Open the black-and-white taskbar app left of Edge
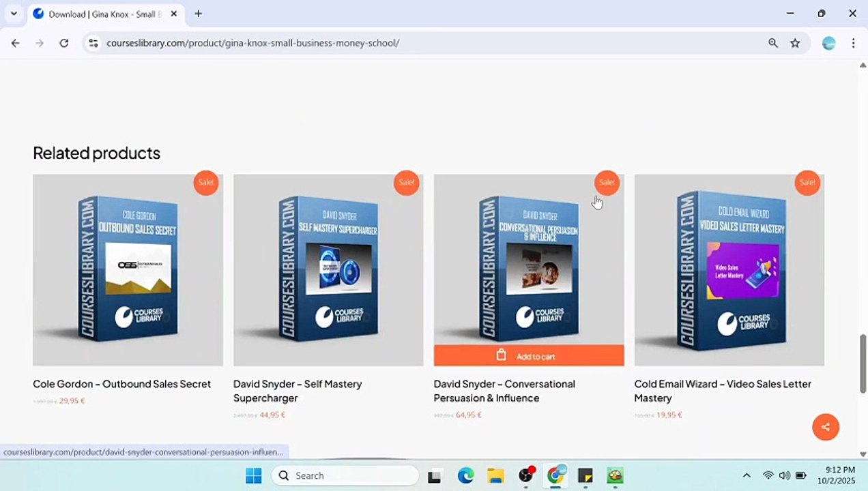The width and height of the screenshot is (868, 491). coord(434,476)
